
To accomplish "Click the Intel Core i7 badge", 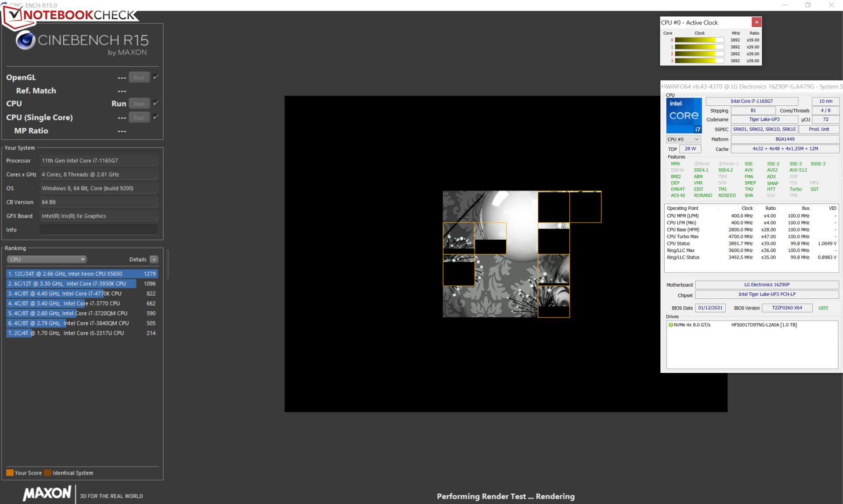I will point(684,115).
